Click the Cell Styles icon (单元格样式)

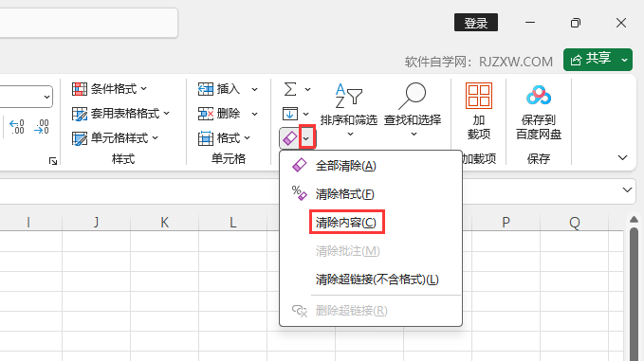pyautogui.click(x=80, y=138)
